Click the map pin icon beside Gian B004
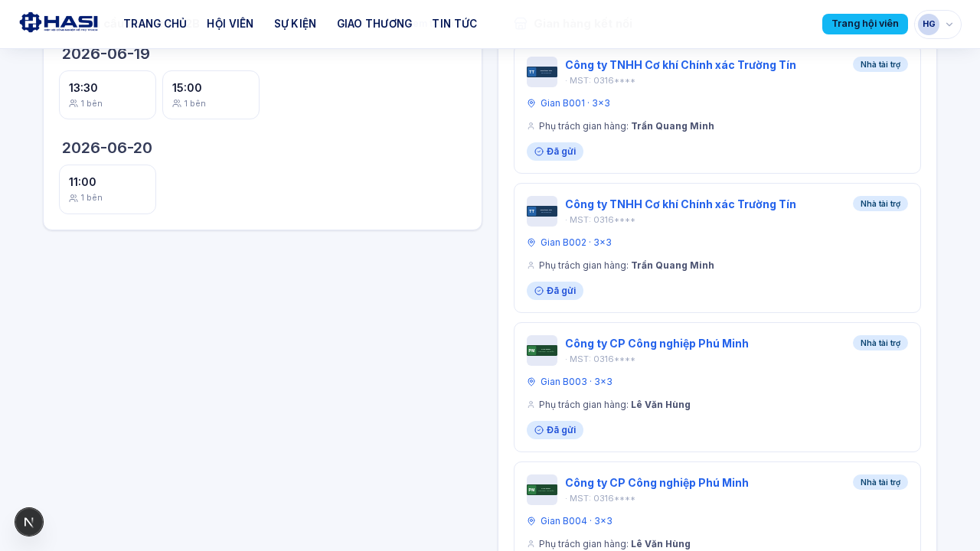 (531, 521)
